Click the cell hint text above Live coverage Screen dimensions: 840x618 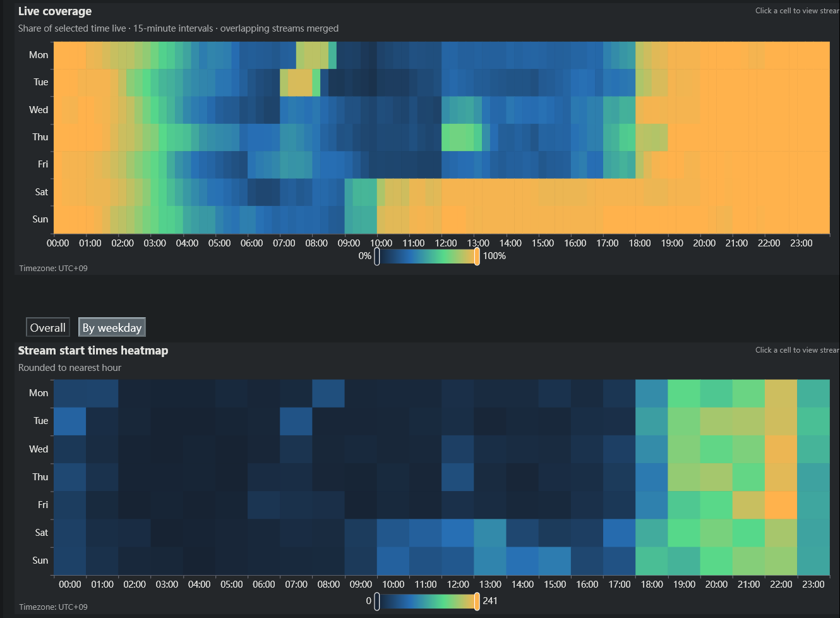pos(797,11)
